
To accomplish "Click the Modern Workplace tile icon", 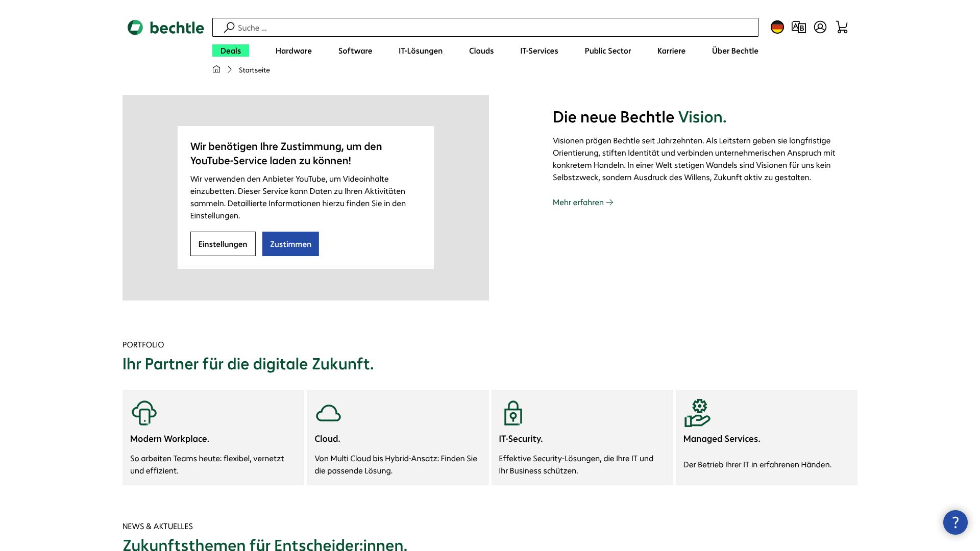I will coord(144,413).
